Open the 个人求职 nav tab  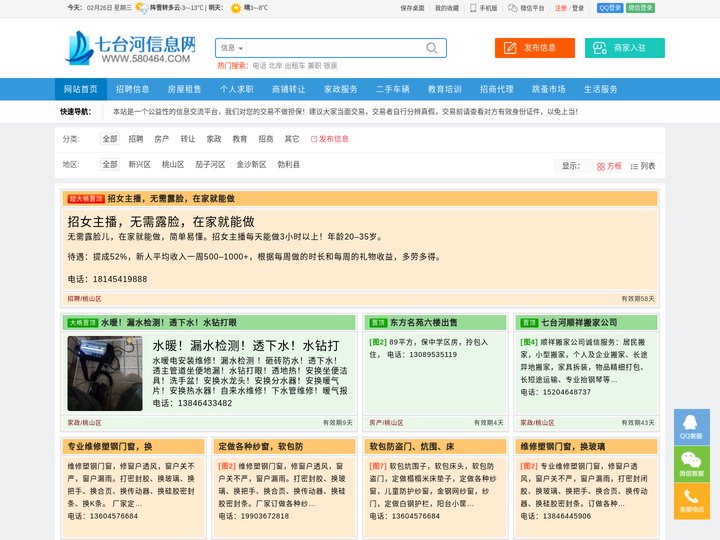(x=236, y=89)
